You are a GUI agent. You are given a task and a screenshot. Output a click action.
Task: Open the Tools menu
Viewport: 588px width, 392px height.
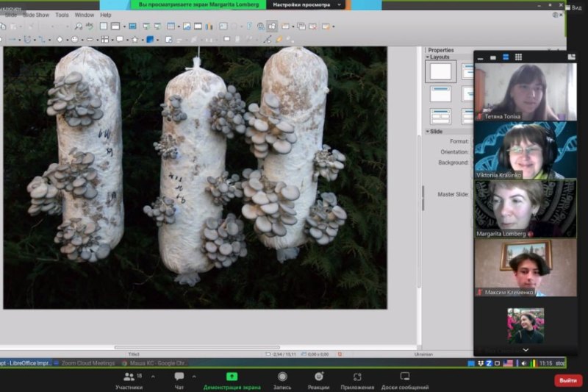tap(62, 15)
